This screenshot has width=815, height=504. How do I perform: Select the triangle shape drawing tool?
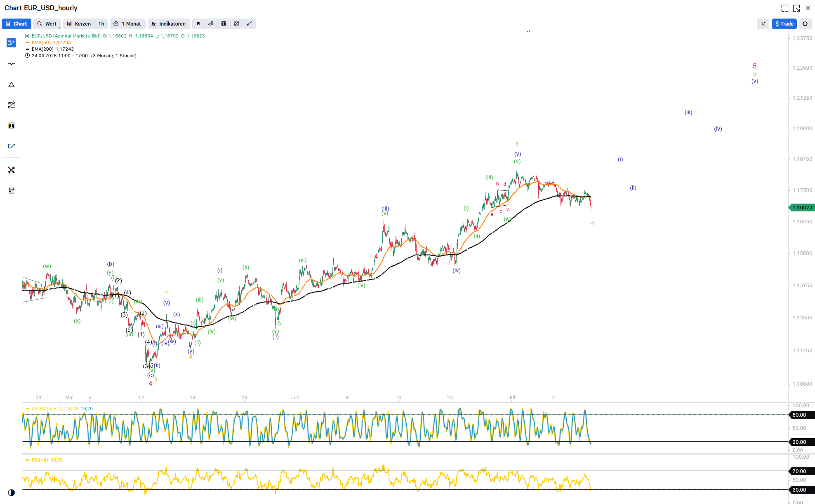pyautogui.click(x=11, y=84)
